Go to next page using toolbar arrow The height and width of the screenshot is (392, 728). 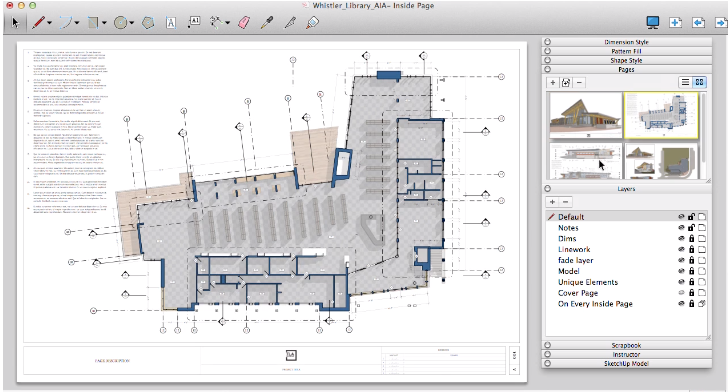point(721,22)
